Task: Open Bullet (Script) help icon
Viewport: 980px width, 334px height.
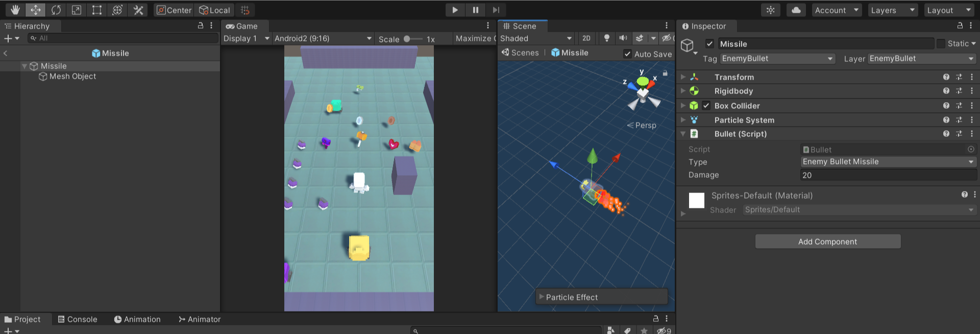Action: click(946, 133)
